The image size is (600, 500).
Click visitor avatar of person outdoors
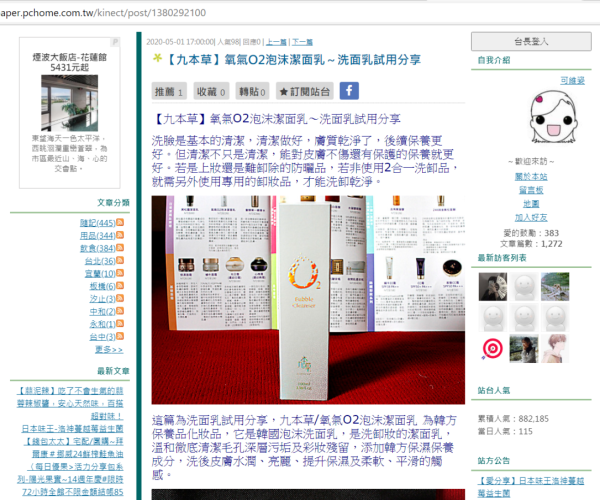pos(524,349)
